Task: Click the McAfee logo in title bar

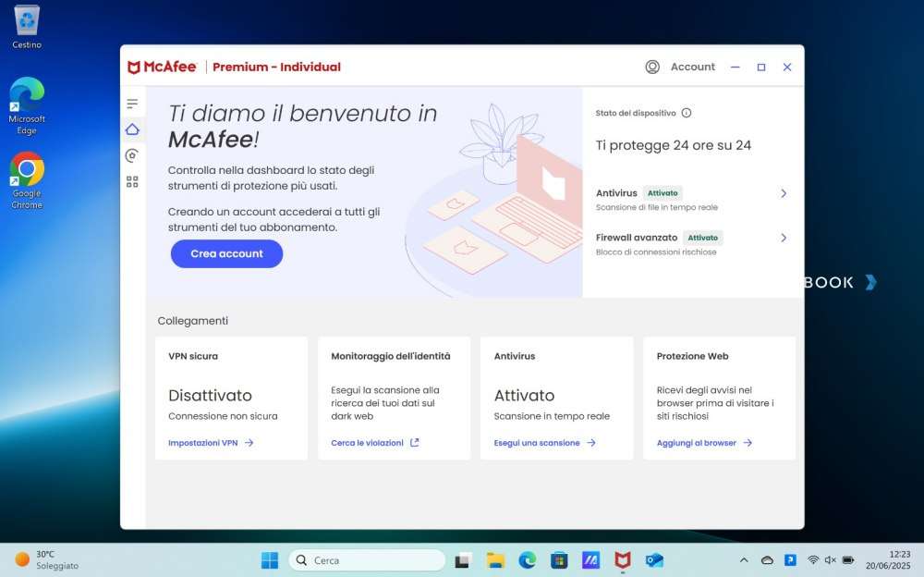Action: point(162,67)
